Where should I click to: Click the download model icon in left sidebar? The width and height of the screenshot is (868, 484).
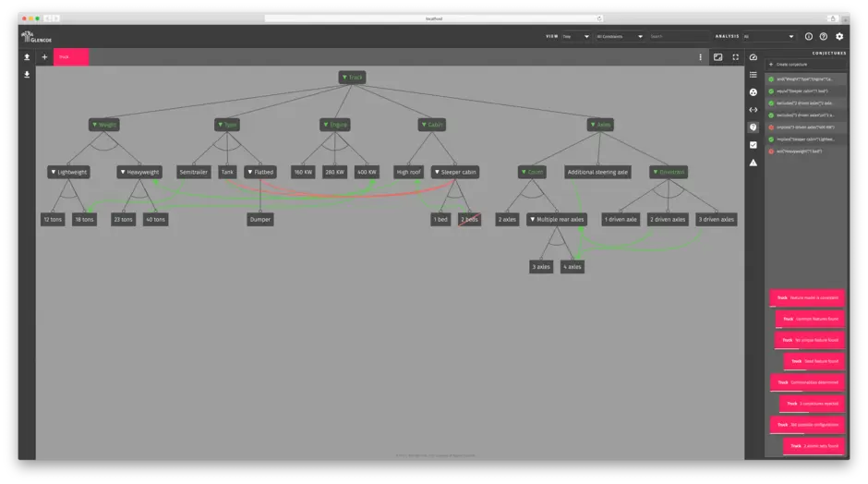tap(27, 75)
